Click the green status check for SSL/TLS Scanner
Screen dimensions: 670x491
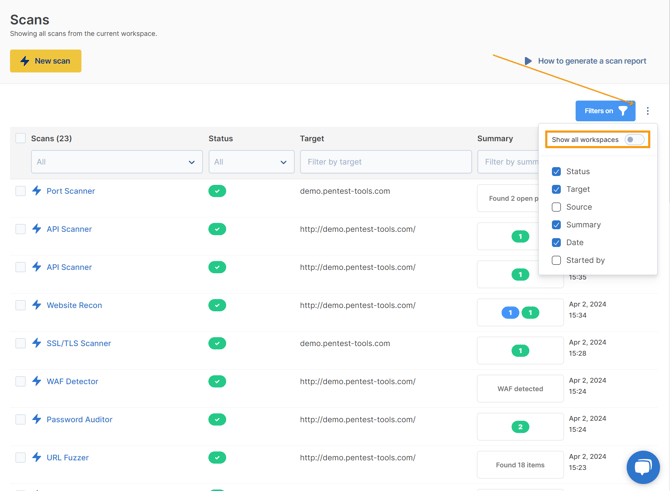click(x=217, y=343)
